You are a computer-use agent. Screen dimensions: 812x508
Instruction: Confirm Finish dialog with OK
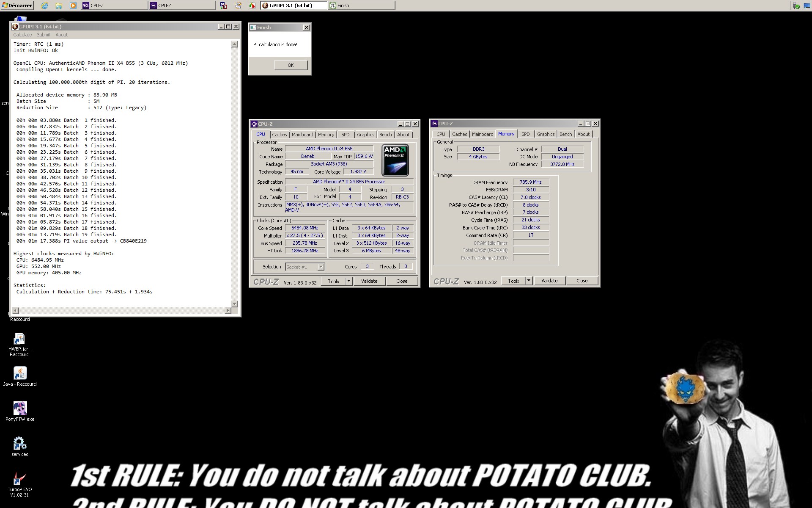coord(291,65)
